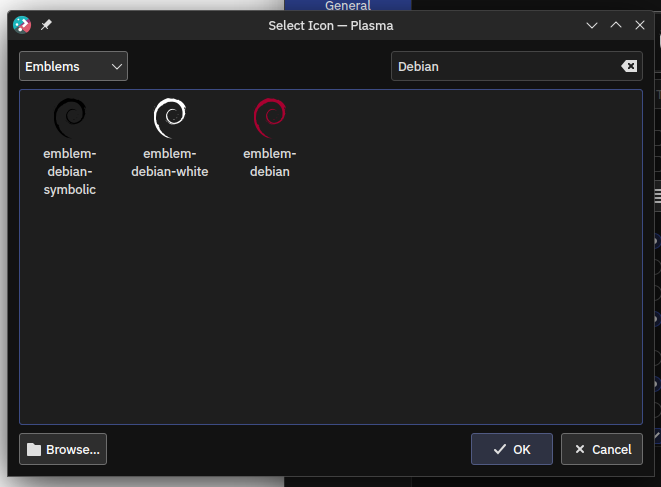Click the emblem-debian label text
The width and height of the screenshot is (661, 487).
coord(269,163)
